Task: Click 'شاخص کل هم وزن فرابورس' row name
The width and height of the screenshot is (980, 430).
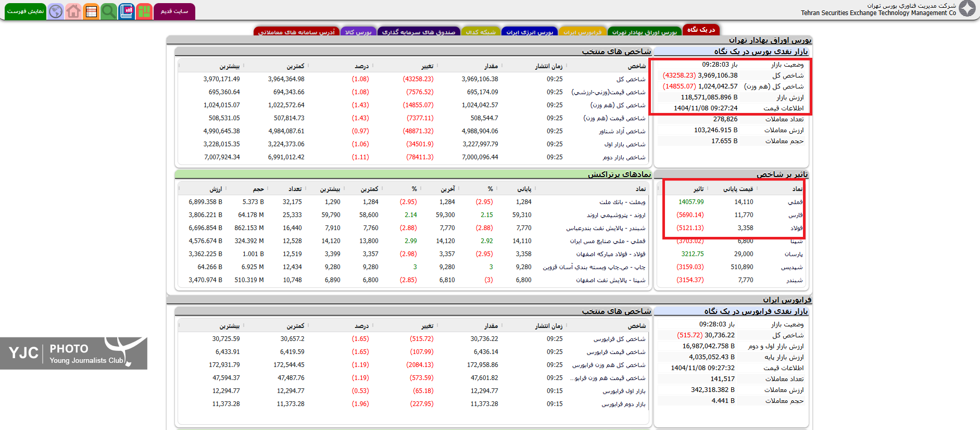Action: point(609,365)
